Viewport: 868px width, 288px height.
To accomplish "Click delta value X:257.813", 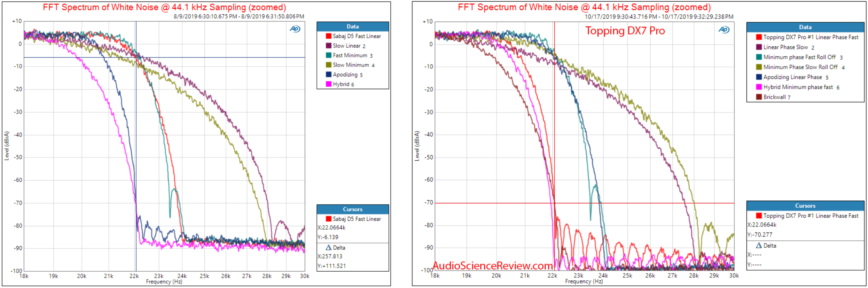I will pos(330,256).
